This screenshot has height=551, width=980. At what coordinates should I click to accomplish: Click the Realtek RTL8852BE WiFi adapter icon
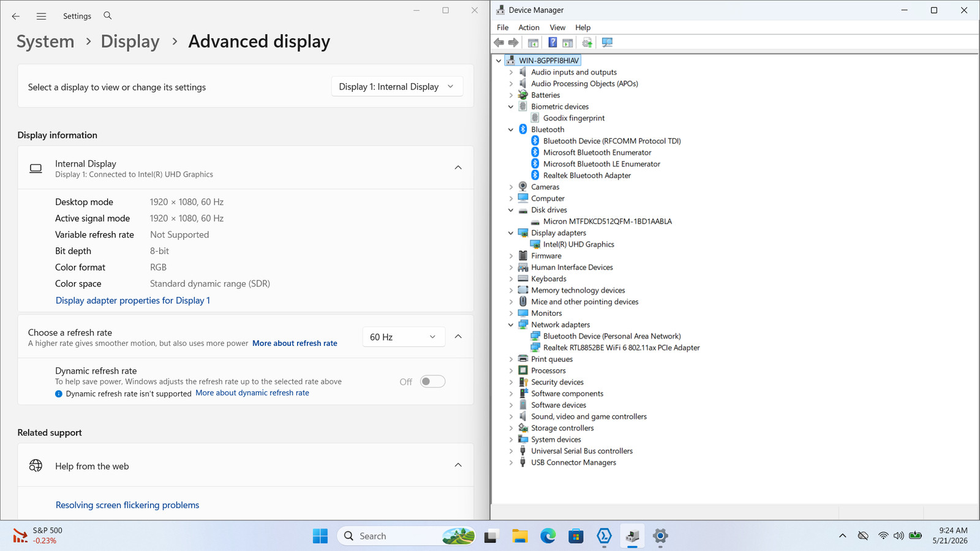coord(535,348)
